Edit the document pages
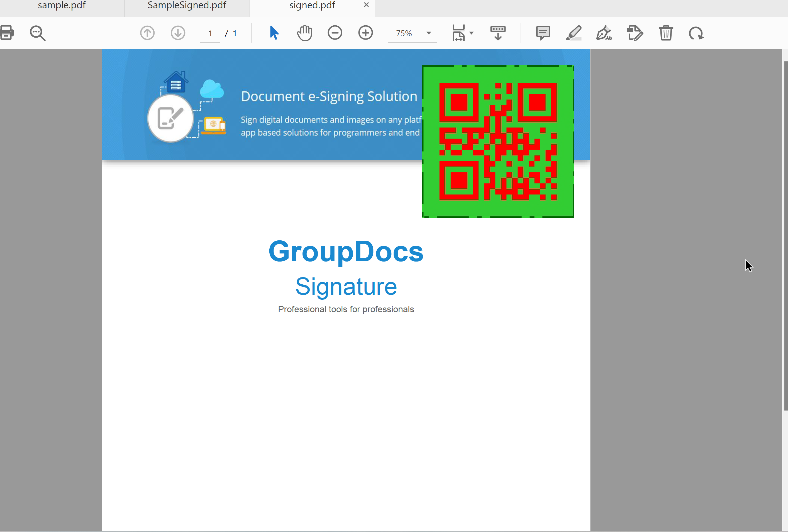The height and width of the screenshot is (532, 788). pos(635,33)
